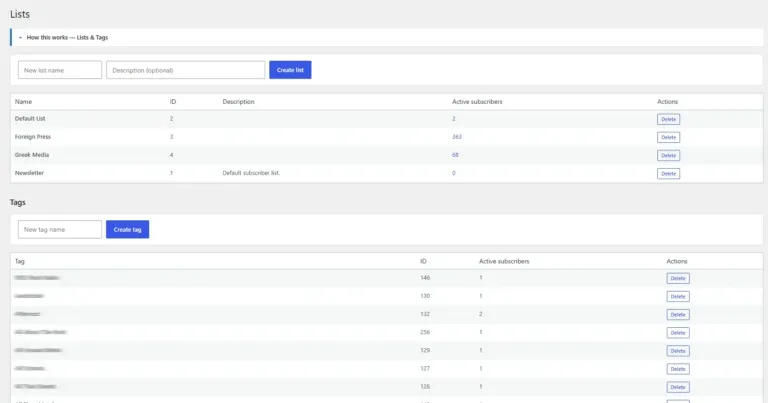Click the 'Default subscriber list.' description text

click(x=251, y=173)
